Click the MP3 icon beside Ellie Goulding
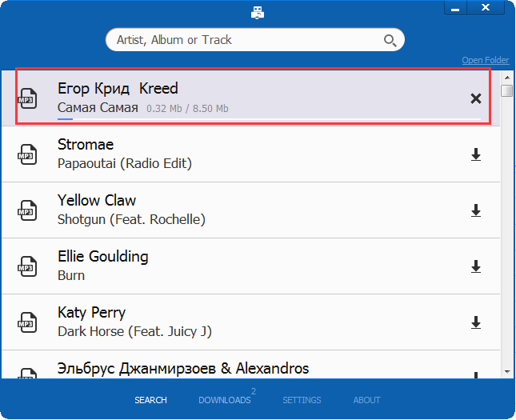516x420 pixels. [27, 266]
